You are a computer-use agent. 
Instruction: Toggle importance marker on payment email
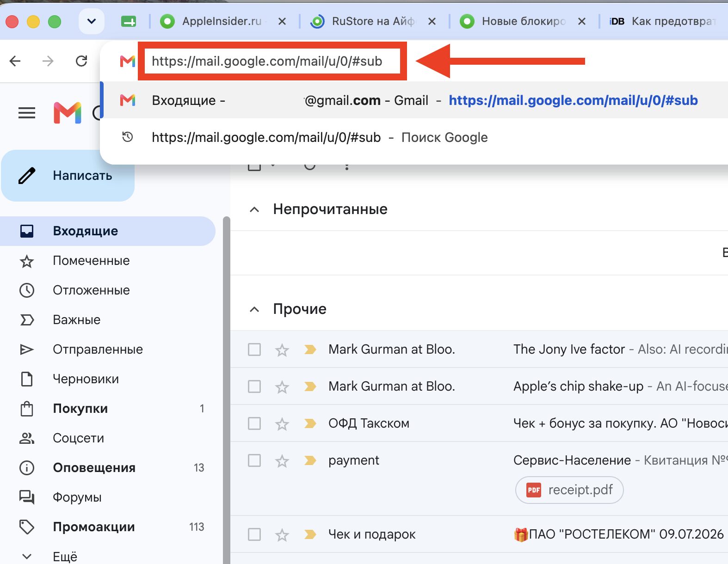pyautogui.click(x=310, y=460)
